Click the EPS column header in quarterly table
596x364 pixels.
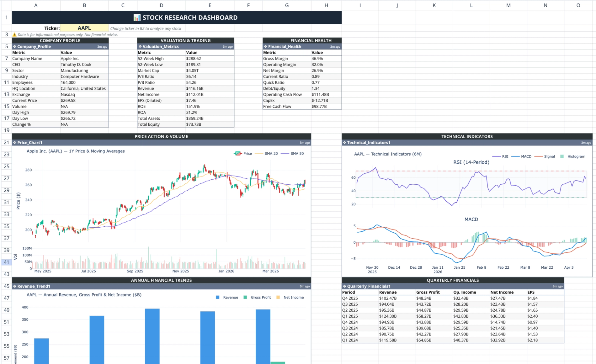[545, 292]
